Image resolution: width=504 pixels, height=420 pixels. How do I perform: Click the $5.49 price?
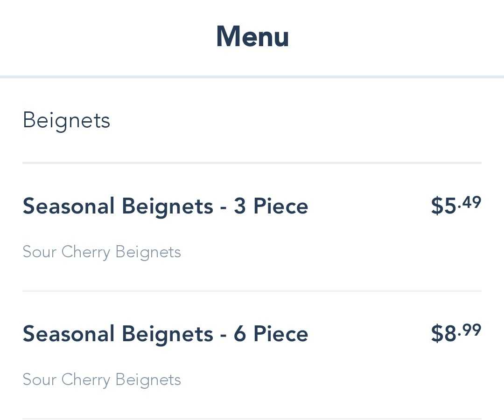[x=455, y=206]
